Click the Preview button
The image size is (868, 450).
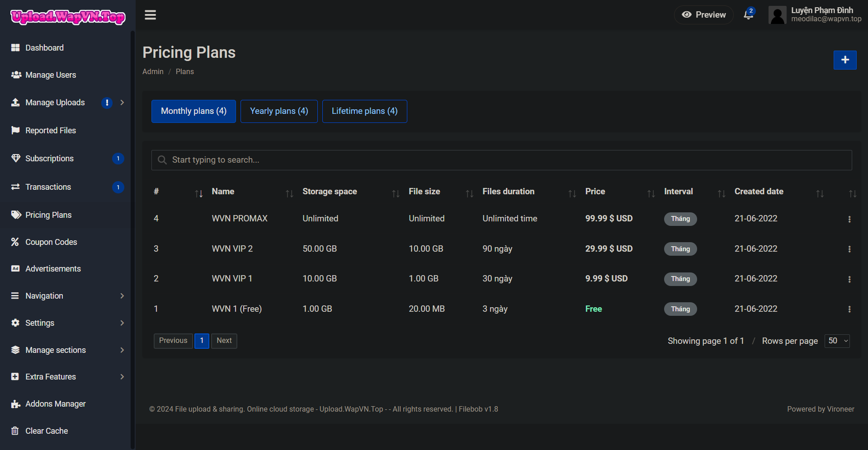[x=703, y=15]
